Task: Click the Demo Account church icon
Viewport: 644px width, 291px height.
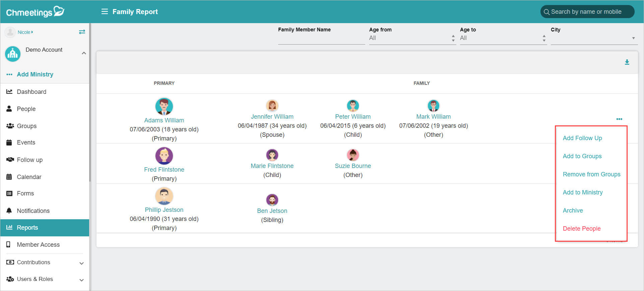Action: pos(13,54)
